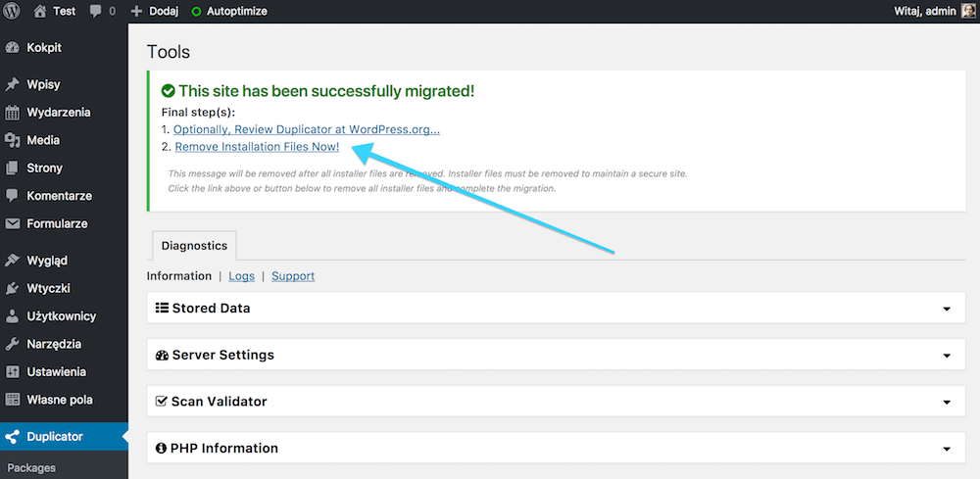Expand the PHP Information panel arrow
This screenshot has height=479, width=980.
pyautogui.click(x=947, y=449)
